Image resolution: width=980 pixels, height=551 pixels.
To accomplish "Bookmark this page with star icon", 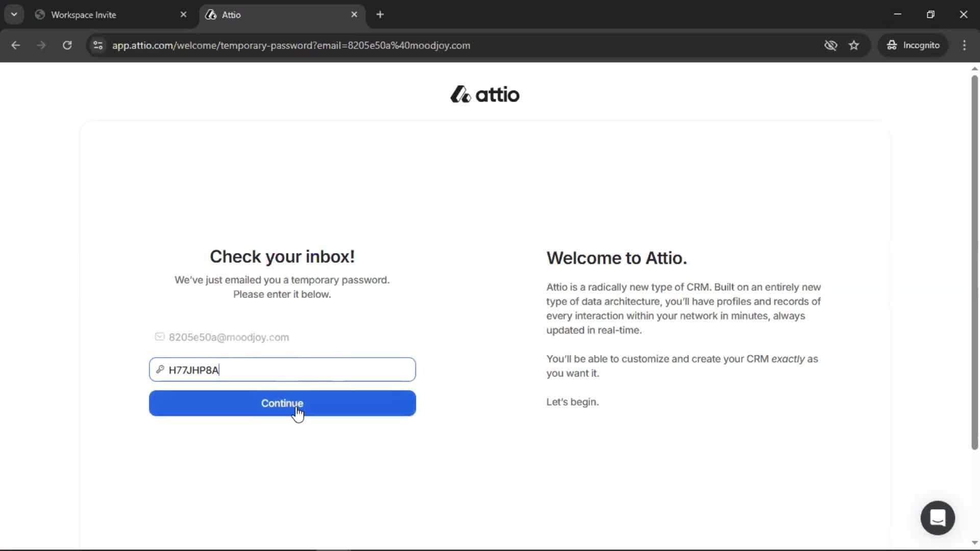I will click(x=854, y=45).
